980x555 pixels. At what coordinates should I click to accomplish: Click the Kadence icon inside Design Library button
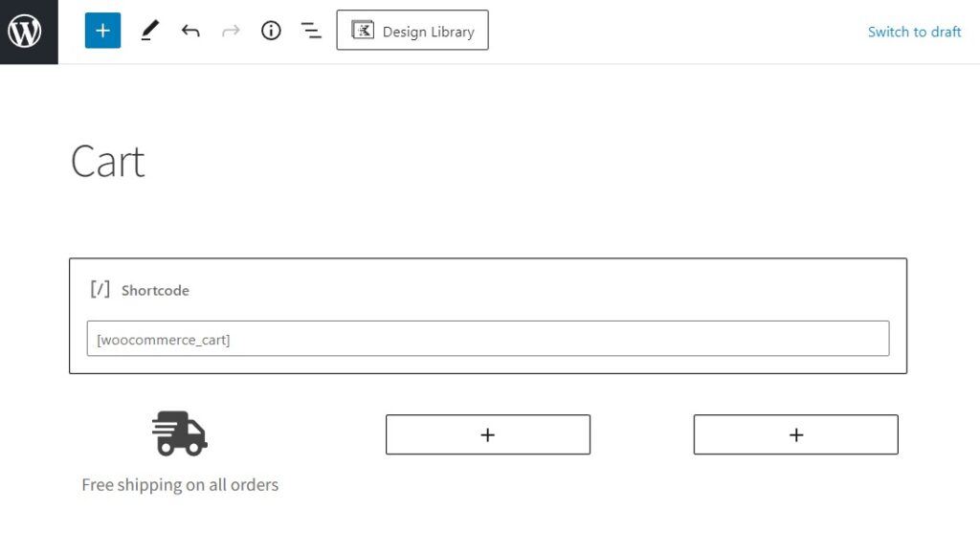tap(364, 30)
